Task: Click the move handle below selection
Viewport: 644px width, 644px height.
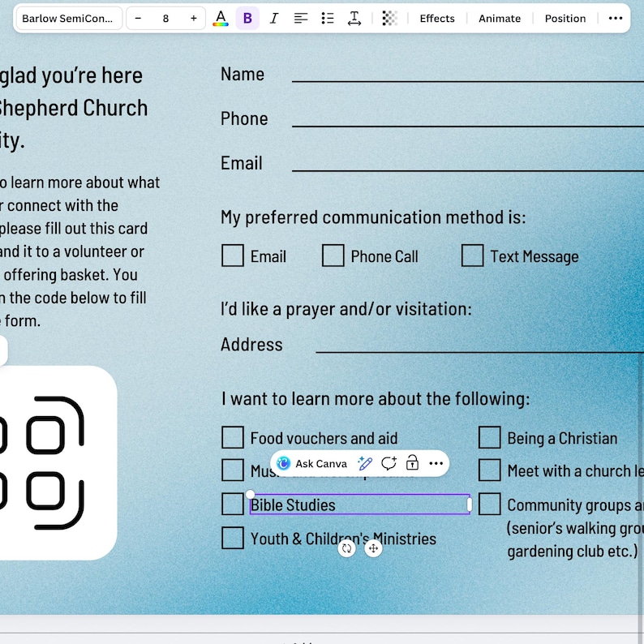Action: (x=373, y=548)
